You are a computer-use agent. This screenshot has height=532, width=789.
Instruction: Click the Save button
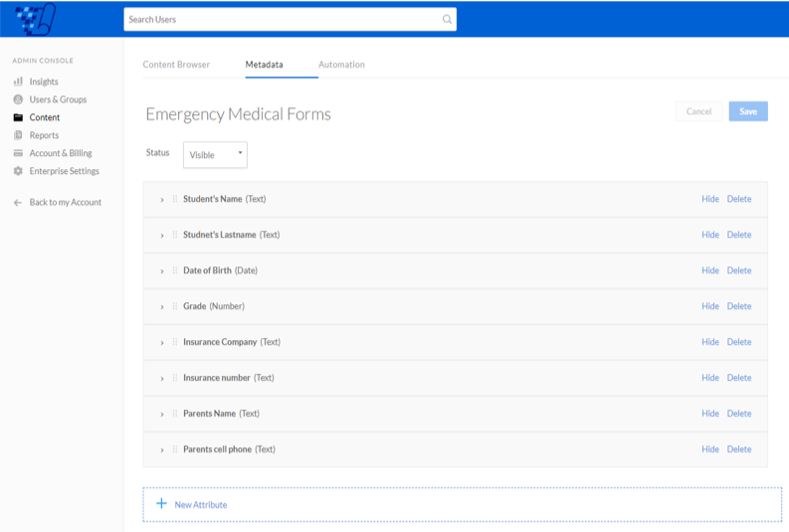(x=748, y=111)
